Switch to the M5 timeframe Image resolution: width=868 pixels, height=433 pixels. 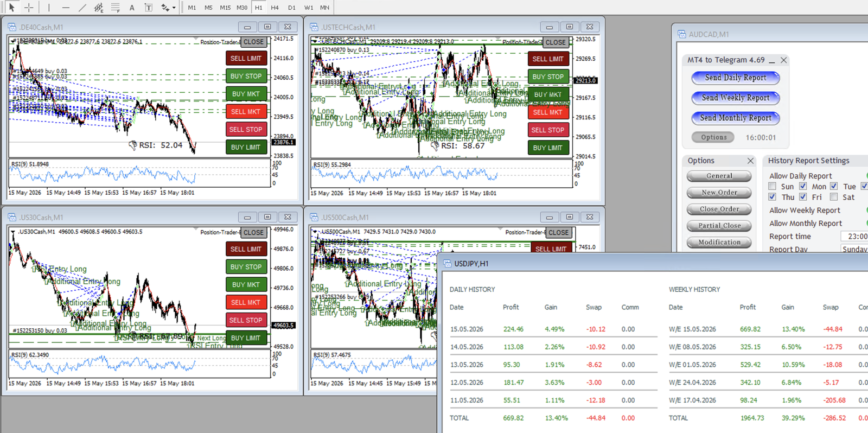click(x=208, y=8)
